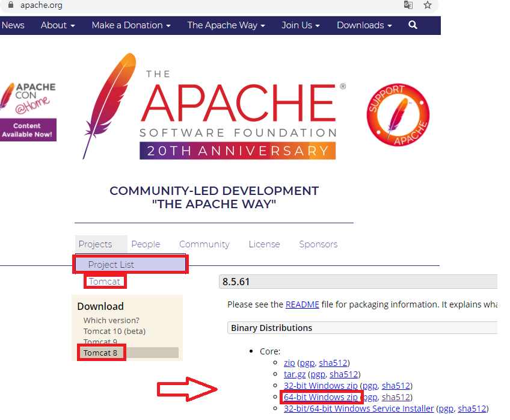The image size is (510, 420).
Task: Click the search magnifier icon in navbar
Action: point(413,25)
